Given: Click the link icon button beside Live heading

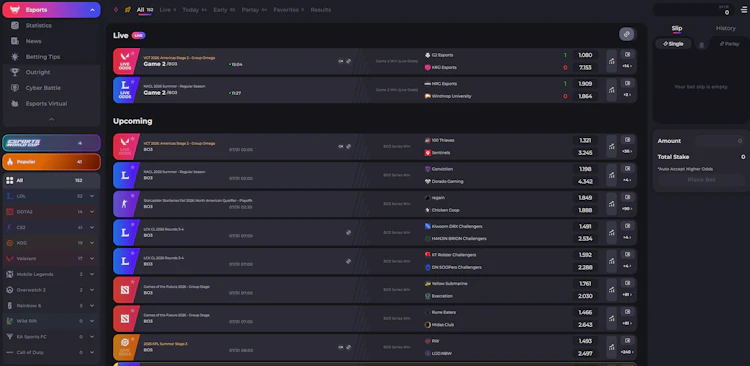Looking at the screenshot, I should (627, 34).
